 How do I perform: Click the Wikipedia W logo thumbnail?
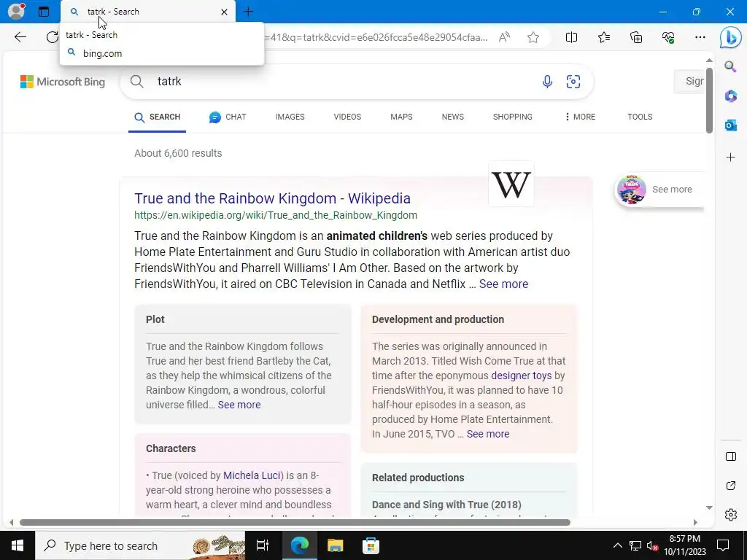click(511, 184)
